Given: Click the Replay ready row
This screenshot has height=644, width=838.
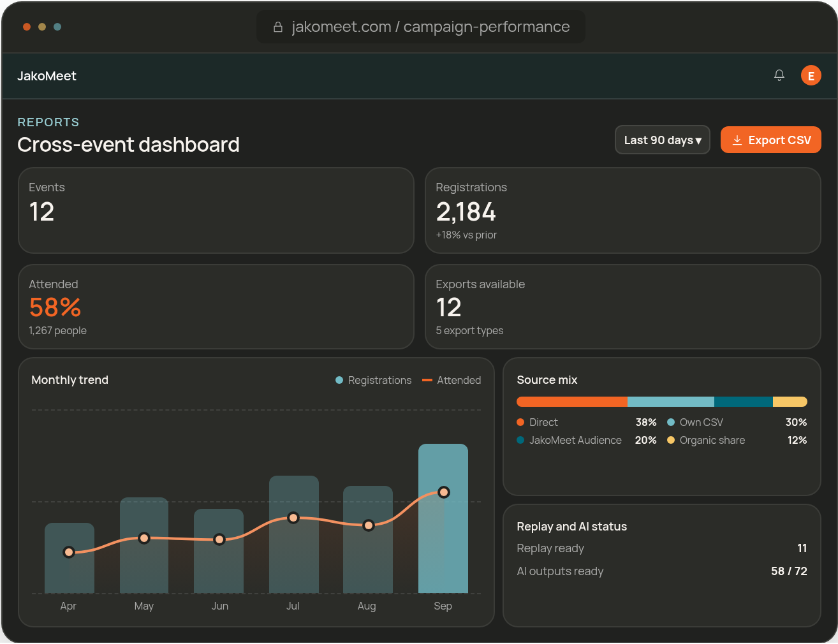Looking at the screenshot, I should click(x=662, y=548).
